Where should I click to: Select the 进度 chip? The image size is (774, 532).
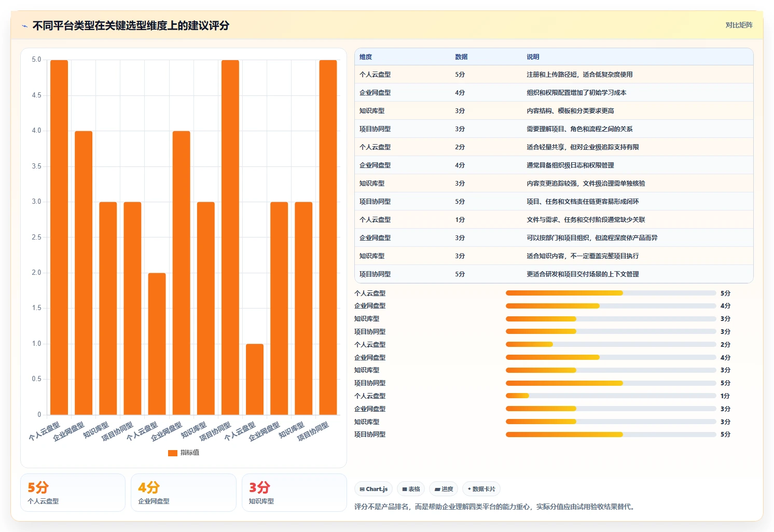[444, 489]
